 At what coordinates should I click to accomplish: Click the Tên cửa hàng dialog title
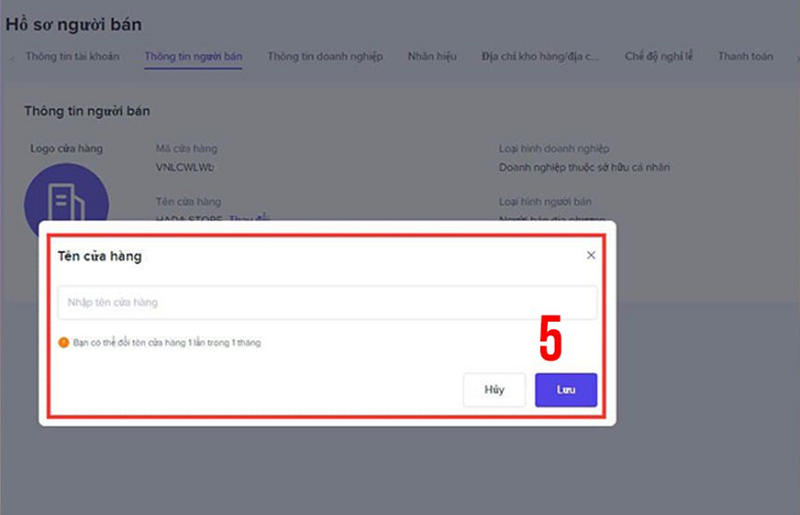coord(100,256)
